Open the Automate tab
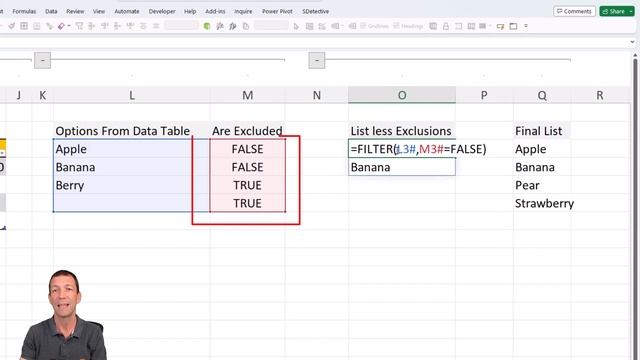Screen dimensions: 640x360 pos(127,11)
